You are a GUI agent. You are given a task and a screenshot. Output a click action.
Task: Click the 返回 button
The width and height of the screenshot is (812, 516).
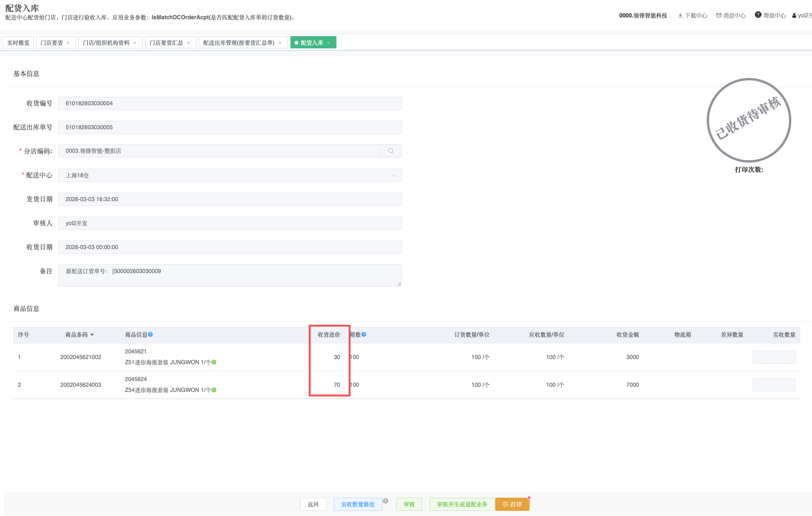(313, 504)
